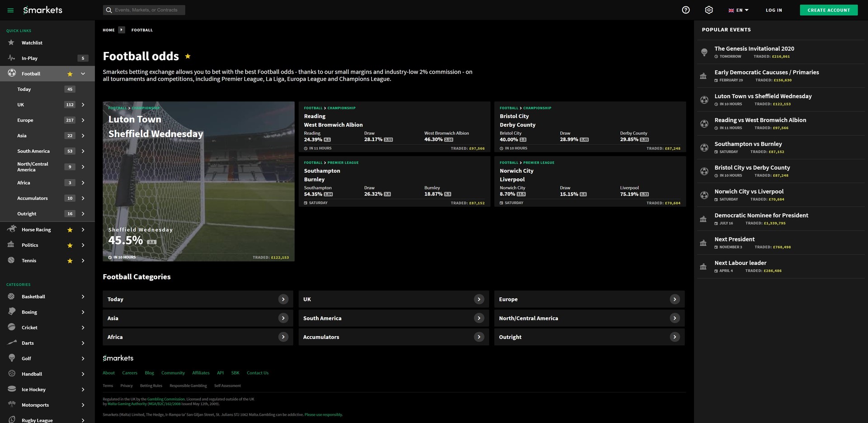The image size is (868, 423).
Task: Open the Norwich City Liverpool match card
Action: click(590, 181)
